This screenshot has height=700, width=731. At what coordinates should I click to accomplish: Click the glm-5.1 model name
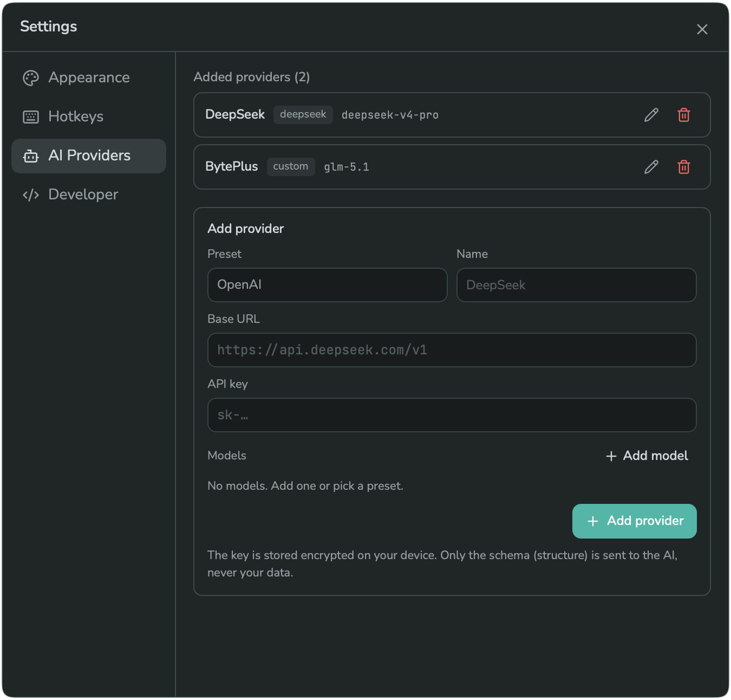[x=347, y=167]
